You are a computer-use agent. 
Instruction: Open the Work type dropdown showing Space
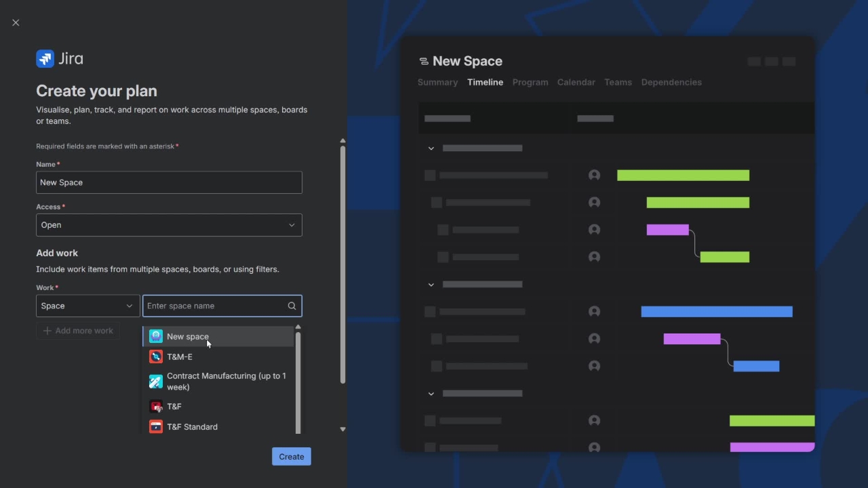87,306
